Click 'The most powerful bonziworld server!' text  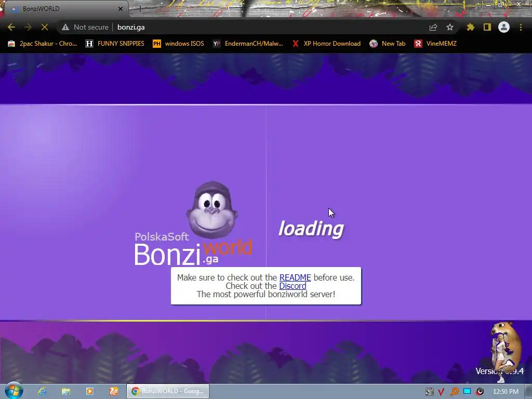266,294
